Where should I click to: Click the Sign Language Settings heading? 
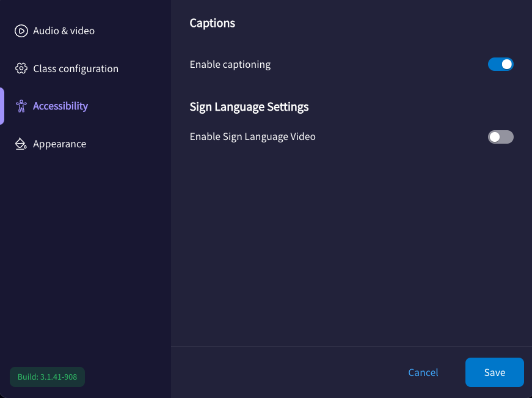tap(249, 107)
